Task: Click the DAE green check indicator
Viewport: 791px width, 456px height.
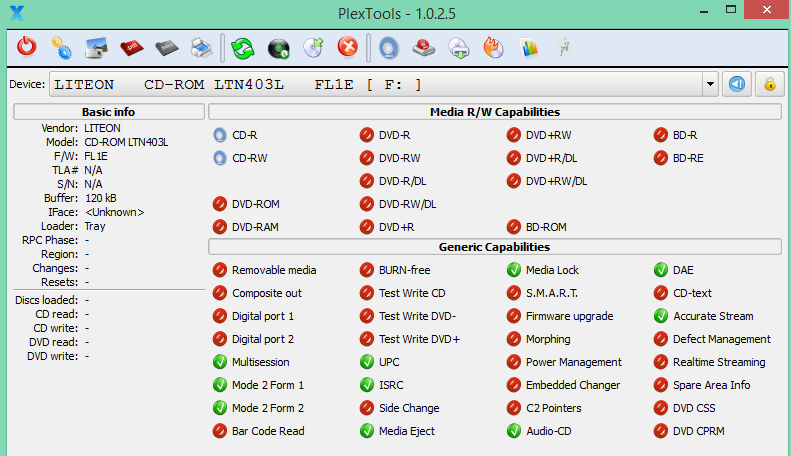Action: pyautogui.click(x=661, y=270)
